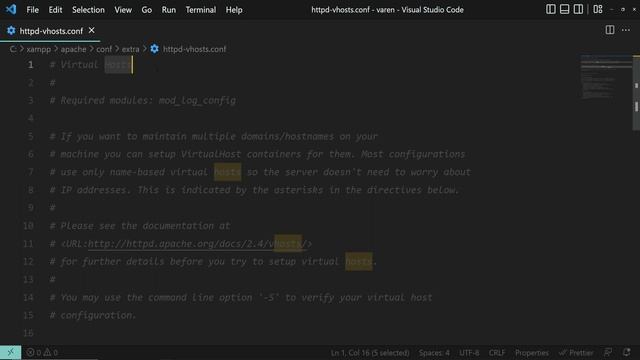Click the gear file icon in the tab
Viewport: 640px width, 360px height.
point(11,31)
